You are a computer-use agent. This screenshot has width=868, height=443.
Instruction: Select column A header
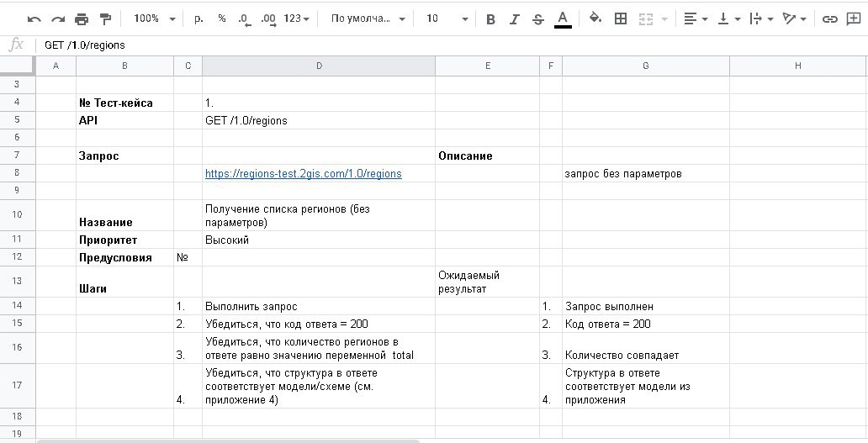pos(56,66)
